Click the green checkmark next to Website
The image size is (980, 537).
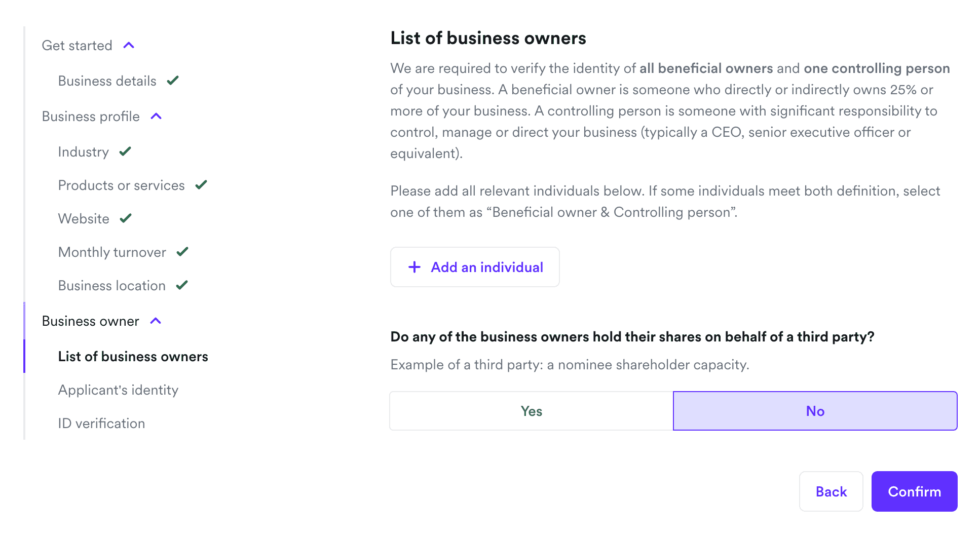pos(126,218)
